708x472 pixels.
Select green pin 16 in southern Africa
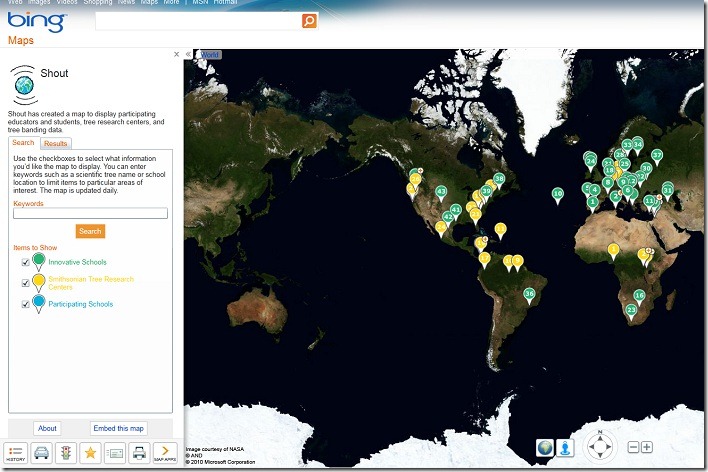(x=639, y=298)
